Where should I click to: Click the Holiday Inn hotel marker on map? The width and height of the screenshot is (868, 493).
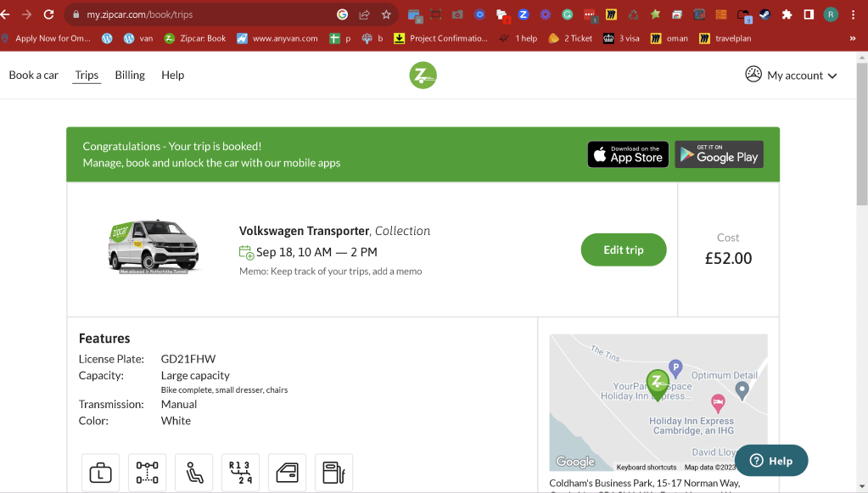[718, 403]
